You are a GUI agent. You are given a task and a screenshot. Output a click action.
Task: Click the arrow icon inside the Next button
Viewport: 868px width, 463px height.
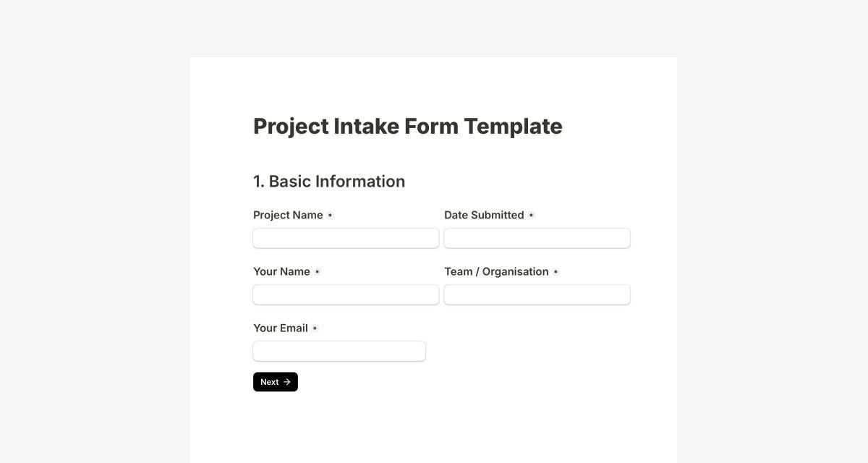pyautogui.click(x=285, y=381)
